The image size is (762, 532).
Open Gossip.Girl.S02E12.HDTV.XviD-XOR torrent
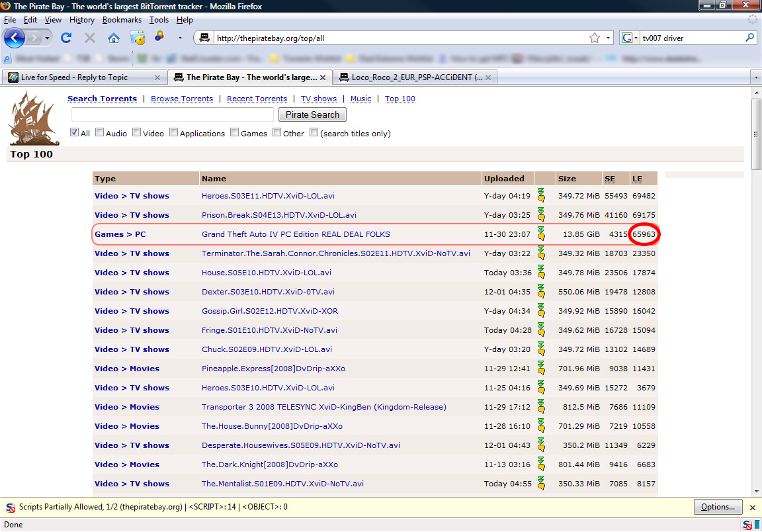click(x=270, y=311)
